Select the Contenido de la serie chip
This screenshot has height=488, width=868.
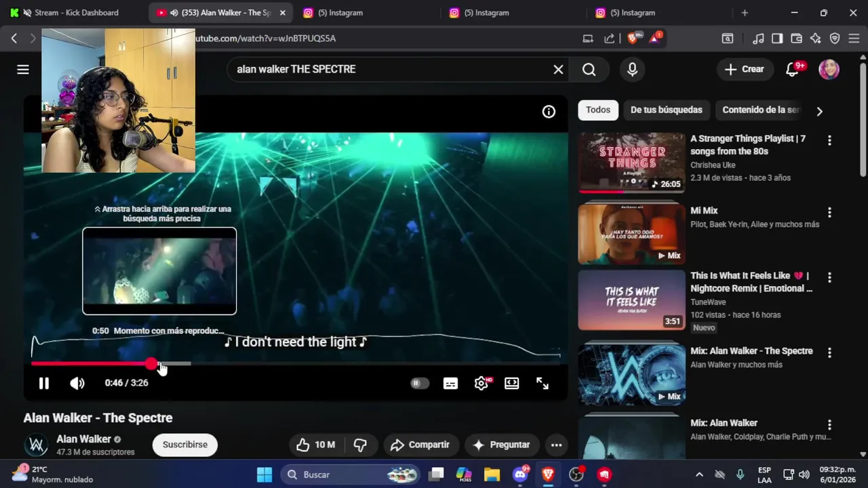click(x=761, y=110)
